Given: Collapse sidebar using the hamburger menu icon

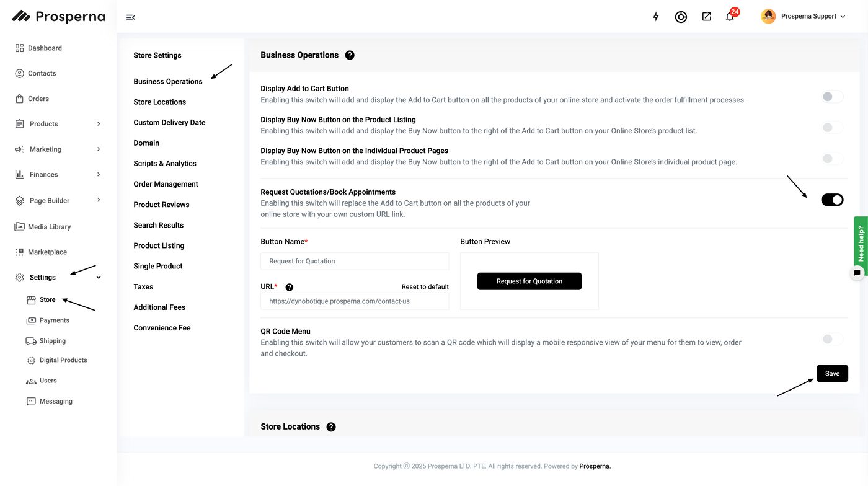Looking at the screenshot, I should [x=130, y=17].
